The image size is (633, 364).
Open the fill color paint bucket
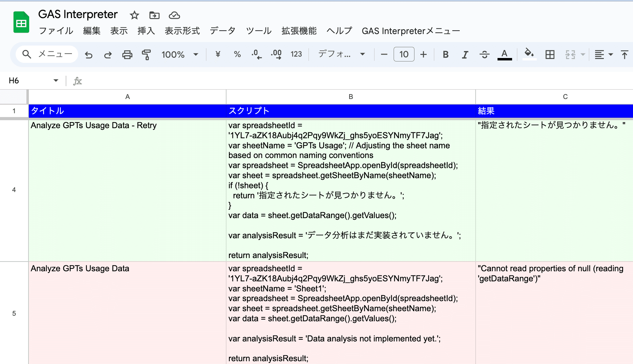point(529,54)
